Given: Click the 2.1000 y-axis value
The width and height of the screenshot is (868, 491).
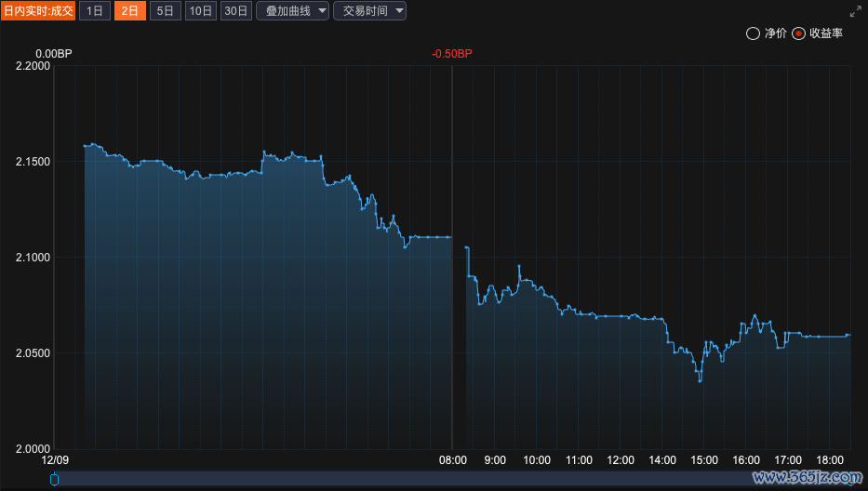Looking at the screenshot, I should [x=33, y=258].
